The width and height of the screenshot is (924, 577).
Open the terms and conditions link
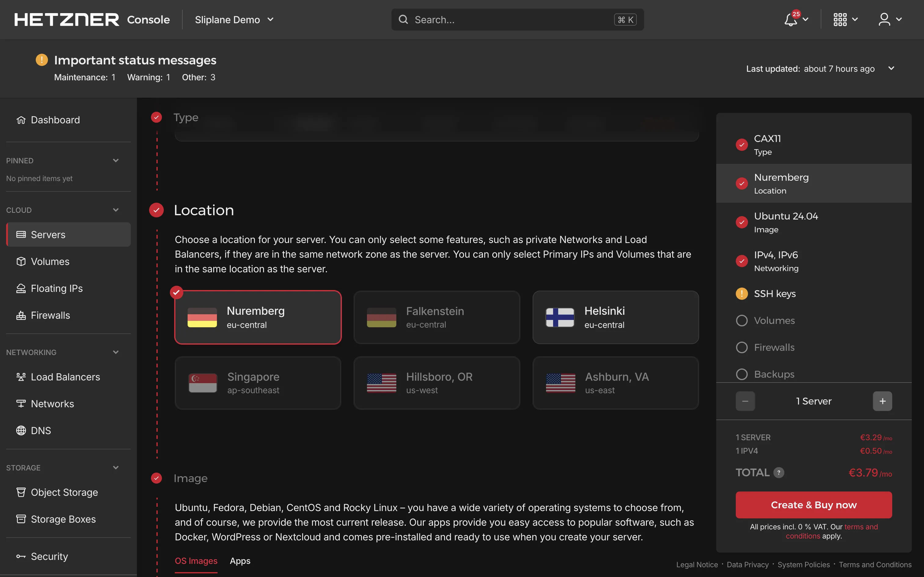click(x=861, y=527)
